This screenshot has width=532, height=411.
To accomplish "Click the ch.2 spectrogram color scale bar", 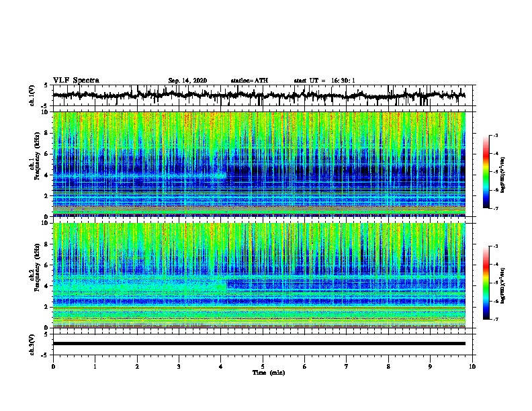I will (486, 283).
